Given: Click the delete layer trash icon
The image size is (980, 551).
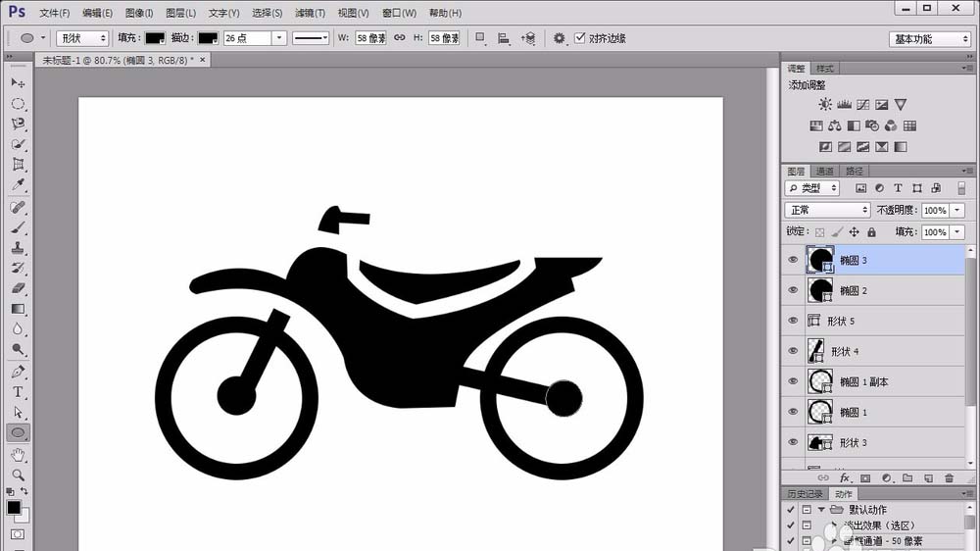Looking at the screenshot, I should coord(949,478).
